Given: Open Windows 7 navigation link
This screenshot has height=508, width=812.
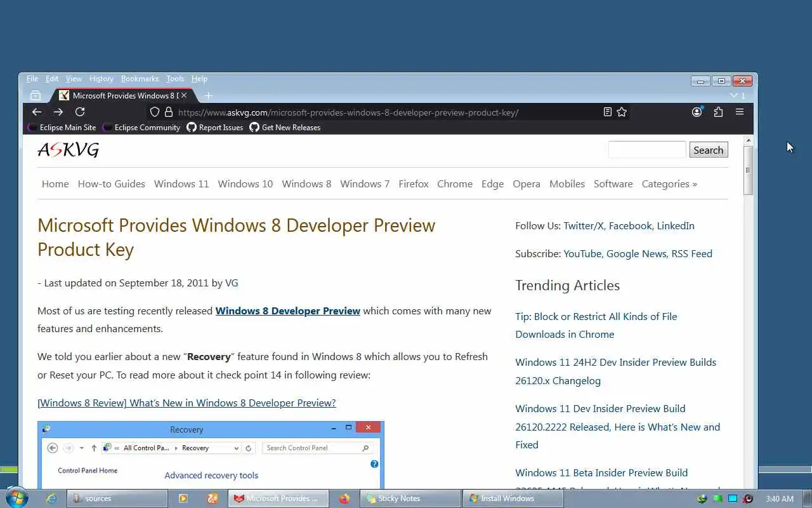Looking at the screenshot, I should coord(365,184).
